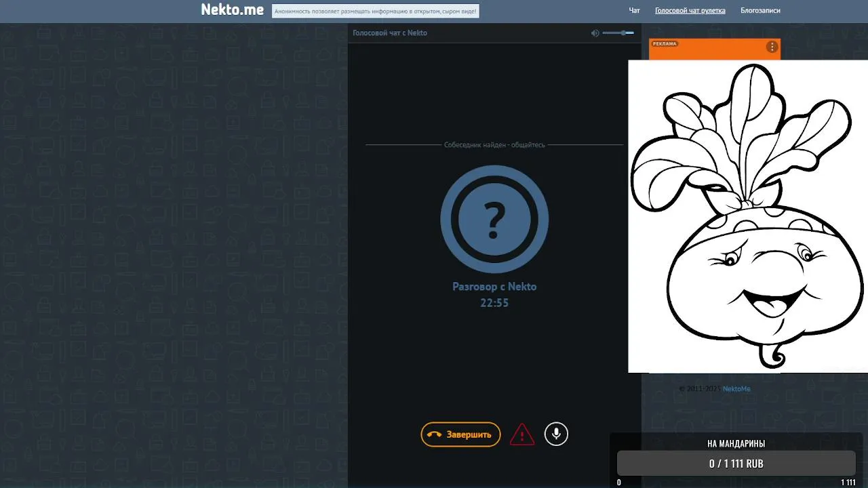Image resolution: width=868 pixels, height=488 pixels.
Task: Report the user with warning triangle icon
Action: coord(522,434)
